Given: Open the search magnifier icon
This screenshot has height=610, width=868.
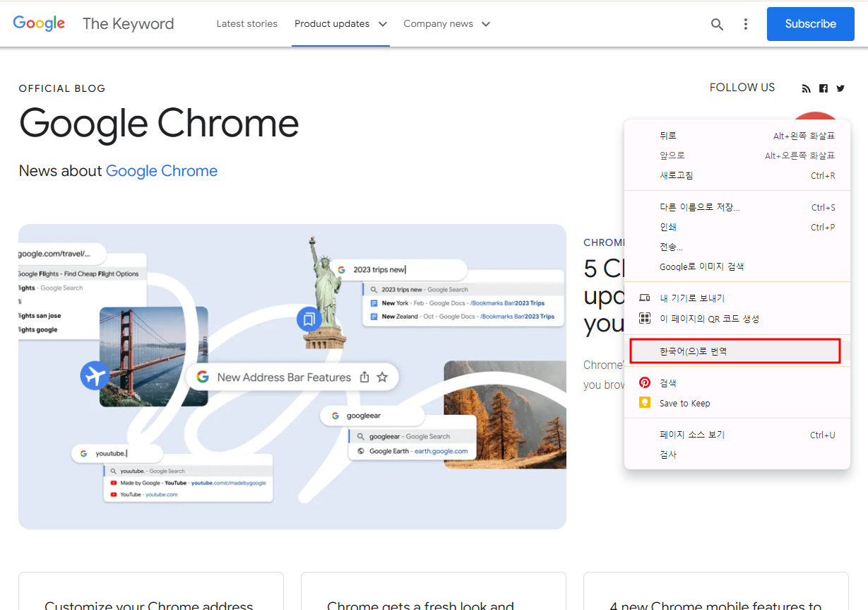Looking at the screenshot, I should click(717, 24).
